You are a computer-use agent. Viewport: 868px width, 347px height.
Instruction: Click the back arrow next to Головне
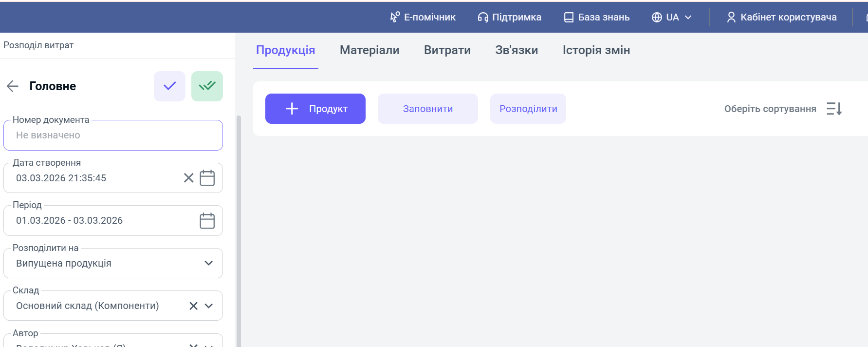point(13,86)
